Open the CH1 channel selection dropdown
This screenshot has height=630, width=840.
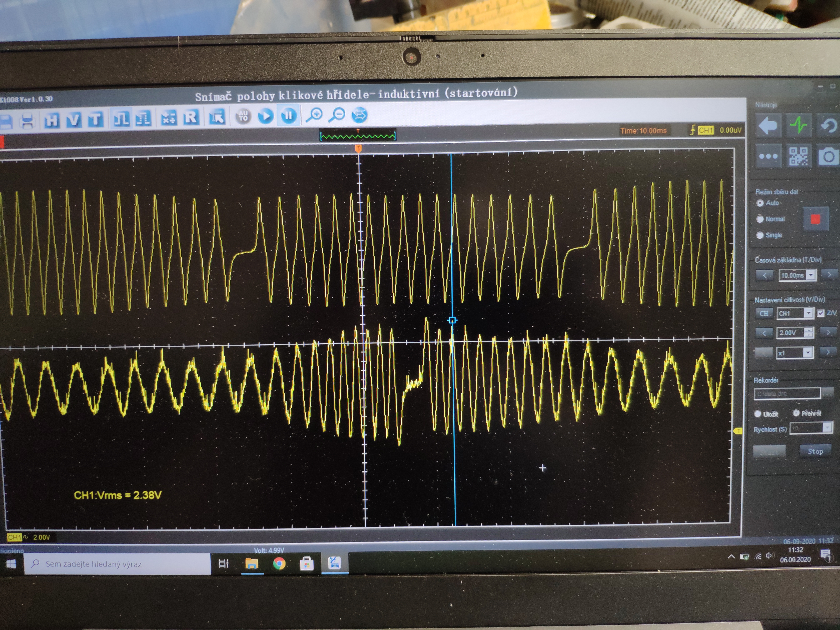pyautogui.click(x=808, y=313)
